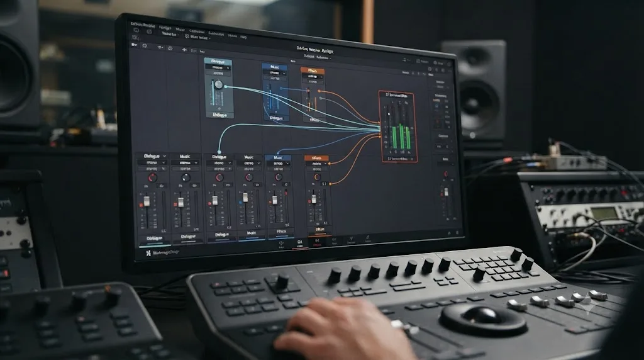
Task: Toggle the red button beside leftmost Dialogue fader
Action: point(141,205)
